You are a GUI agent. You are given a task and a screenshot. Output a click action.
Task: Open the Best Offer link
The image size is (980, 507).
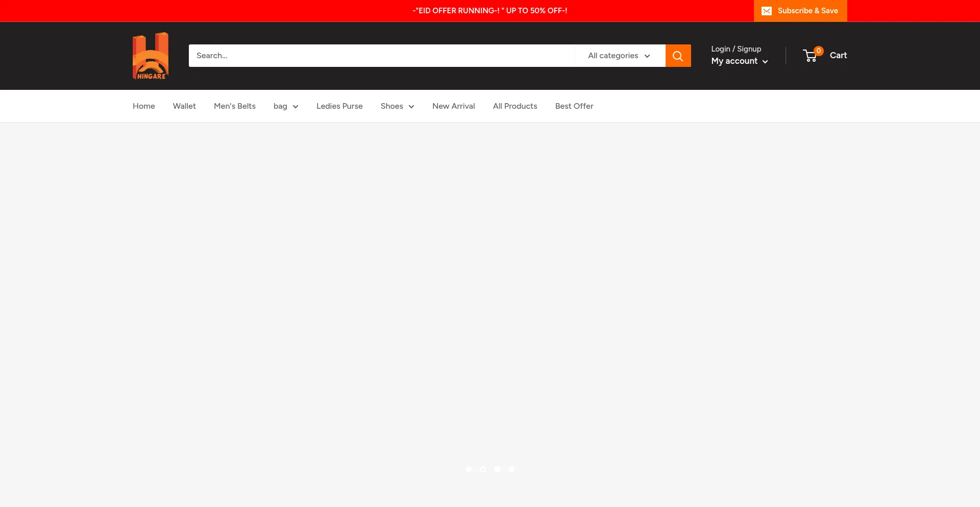[574, 106]
